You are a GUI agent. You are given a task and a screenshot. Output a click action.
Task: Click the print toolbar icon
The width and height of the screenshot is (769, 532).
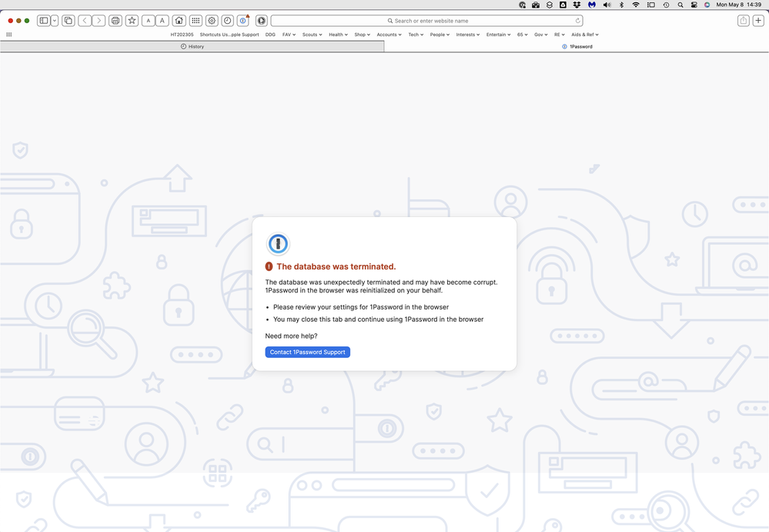pos(115,21)
